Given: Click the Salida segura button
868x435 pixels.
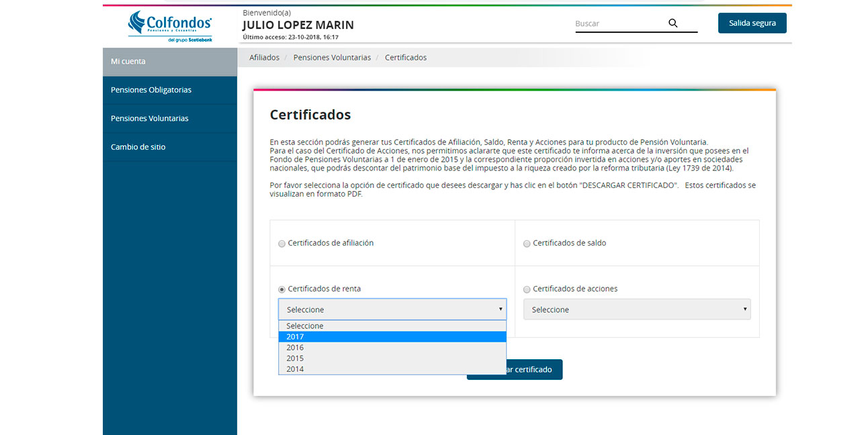Looking at the screenshot, I should pos(752,22).
